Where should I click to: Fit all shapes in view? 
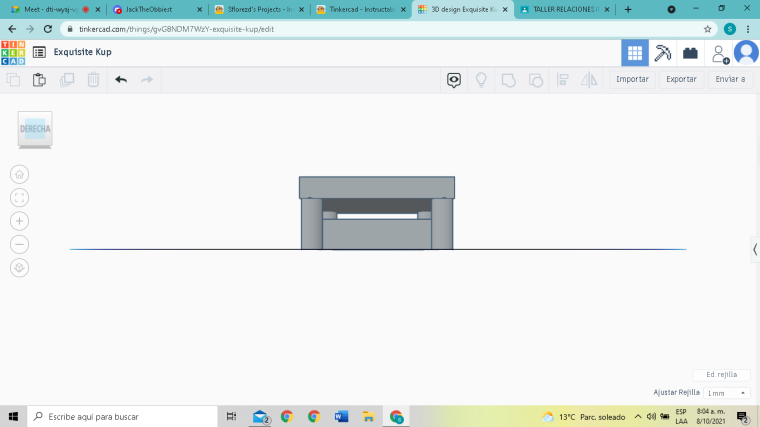point(19,198)
